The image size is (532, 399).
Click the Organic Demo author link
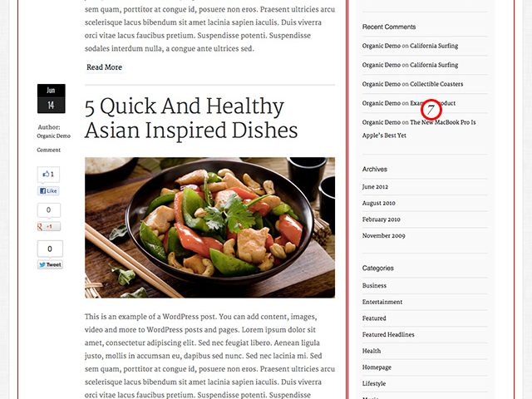[53, 136]
